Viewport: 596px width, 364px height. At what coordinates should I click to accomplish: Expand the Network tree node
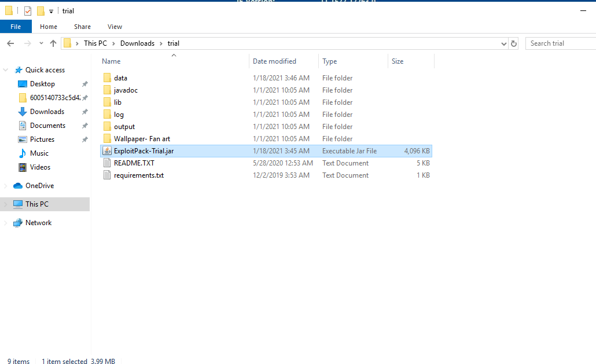(x=6, y=223)
